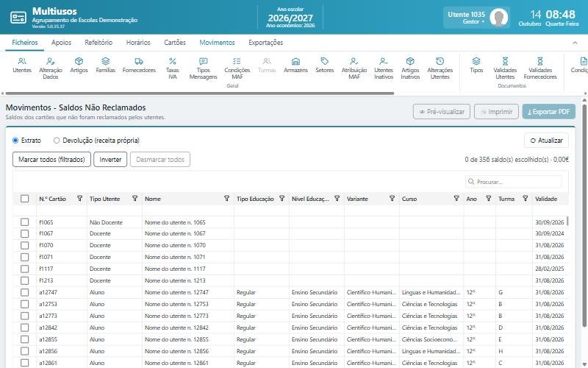Toggle the select-all header checkbox

25,199
